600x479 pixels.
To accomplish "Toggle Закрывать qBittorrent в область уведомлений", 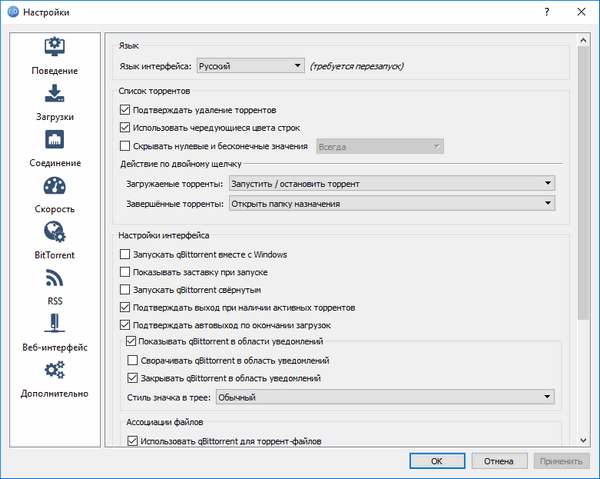I will (132, 378).
